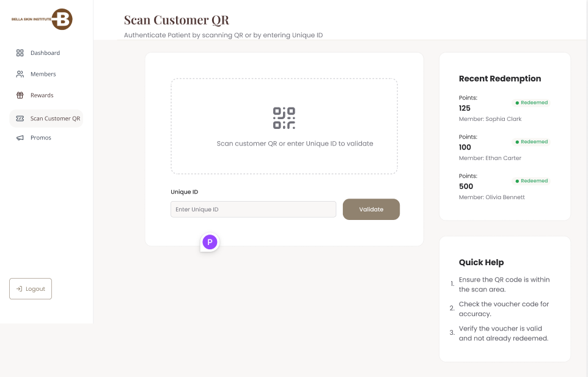Click the Logout button
This screenshot has width=588, height=377.
tap(30, 288)
